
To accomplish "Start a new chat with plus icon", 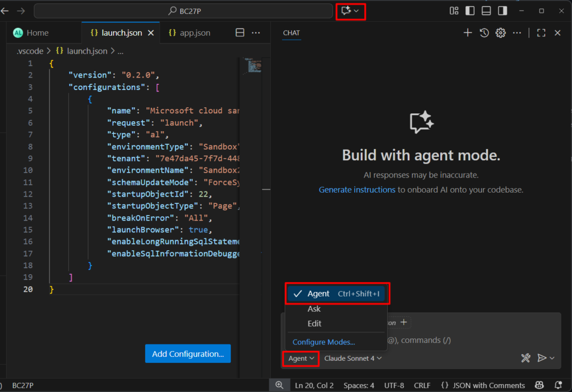I will pos(468,33).
